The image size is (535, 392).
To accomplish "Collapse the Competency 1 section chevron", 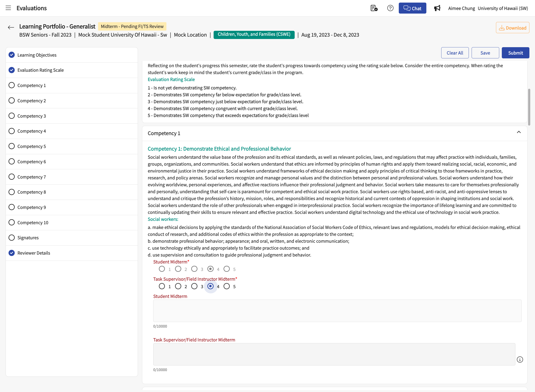I will point(519,132).
